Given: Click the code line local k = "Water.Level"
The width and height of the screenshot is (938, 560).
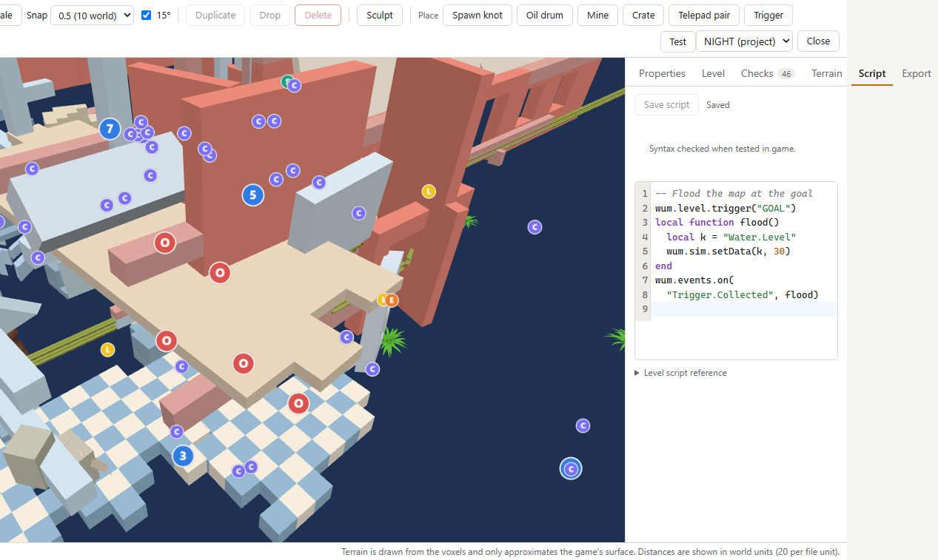Looking at the screenshot, I should (x=731, y=237).
